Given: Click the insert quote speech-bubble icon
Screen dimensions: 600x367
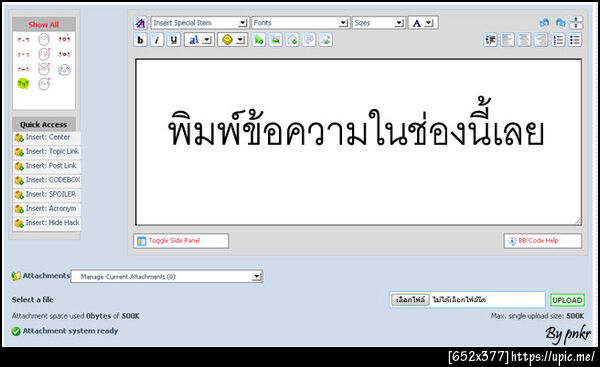Looking at the screenshot, I should pyautogui.click(x=309, y=40).
